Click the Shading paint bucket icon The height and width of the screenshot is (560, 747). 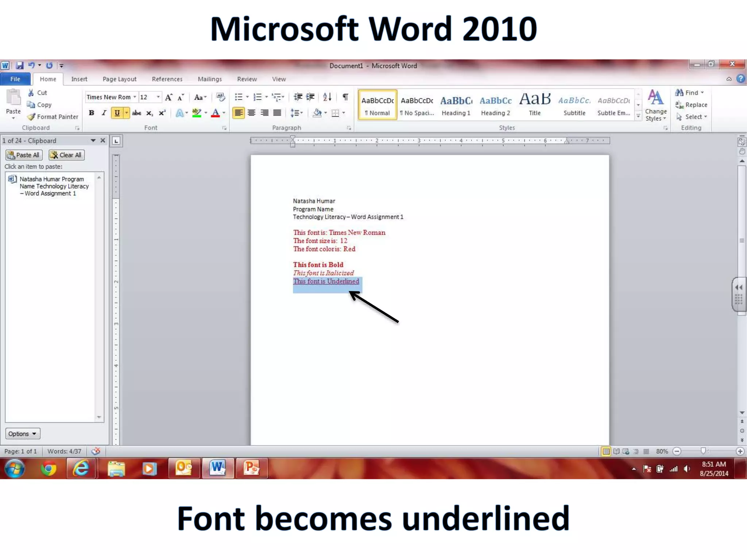317,113
